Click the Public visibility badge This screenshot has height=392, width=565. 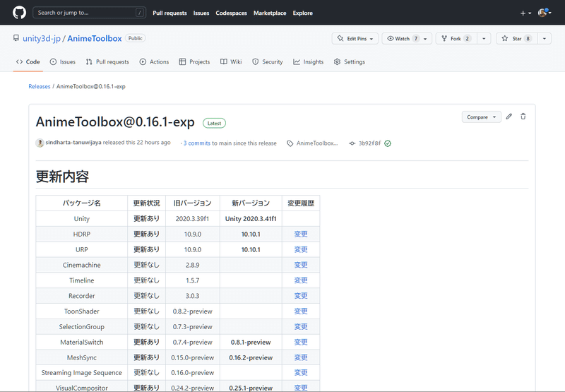tap(135, 38)
